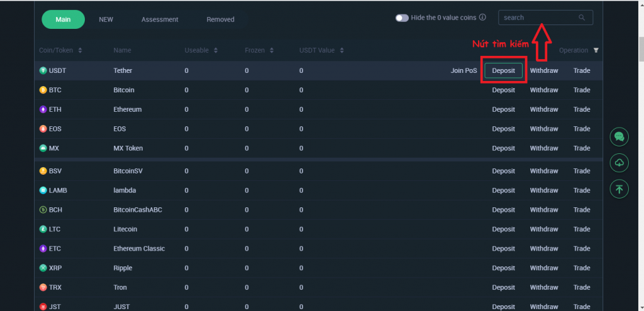
Task: Click the BTC Bitcoin coin icon
Action: coord(43,90)
